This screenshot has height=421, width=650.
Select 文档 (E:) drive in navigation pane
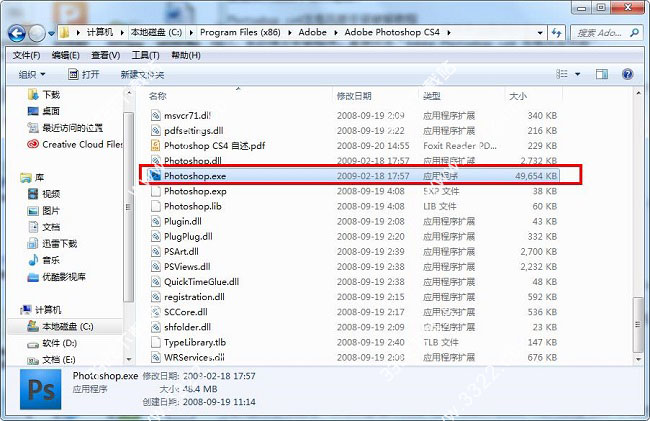tap(51, 360)
